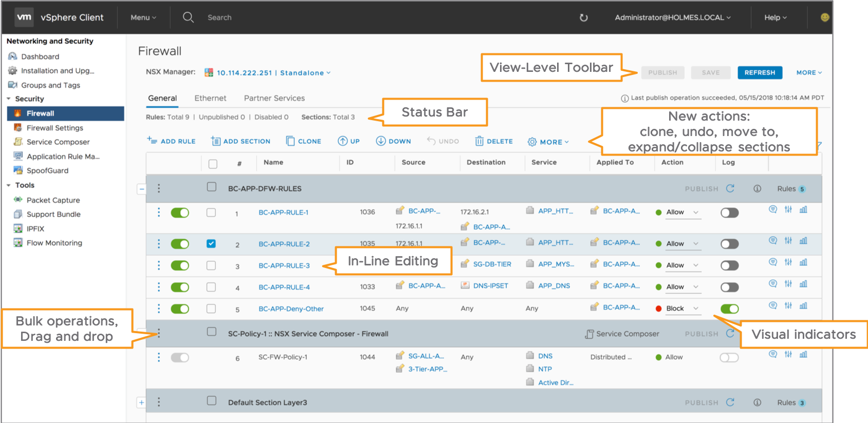868x423 pixels.
Task: Move rule down with the Down icon
Action: point(381,141)
